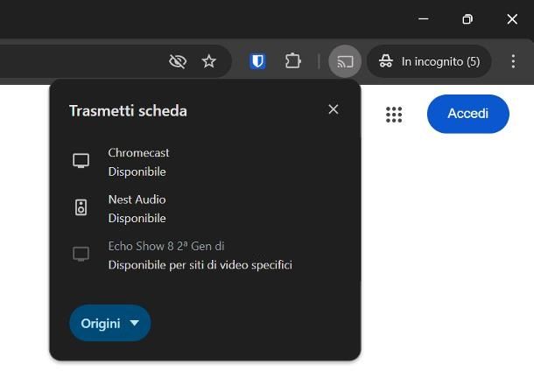This screenshot has width=534, height=392.
Task: Select the Echo Show 8 2ª Gen device
Action: pyautogui.click(x=205, y=255)
